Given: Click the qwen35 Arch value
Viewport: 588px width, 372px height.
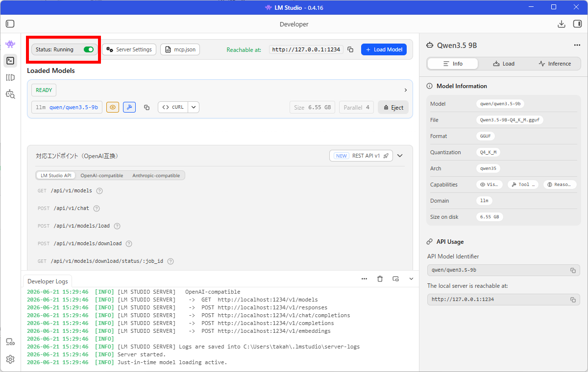Looking at the screenshot, I should click(488, 168).
